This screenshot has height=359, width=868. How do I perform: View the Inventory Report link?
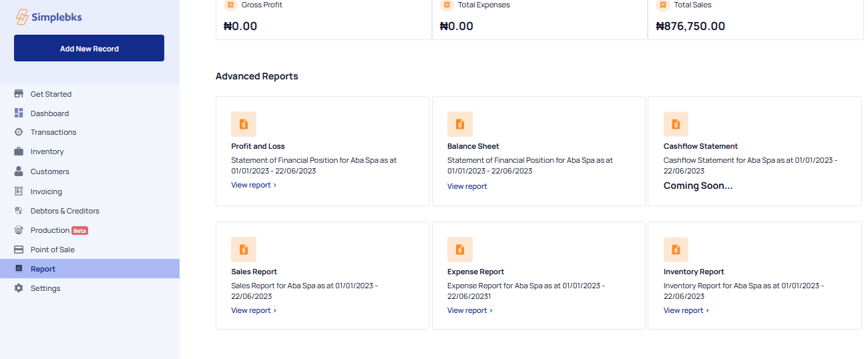[686, 310]
